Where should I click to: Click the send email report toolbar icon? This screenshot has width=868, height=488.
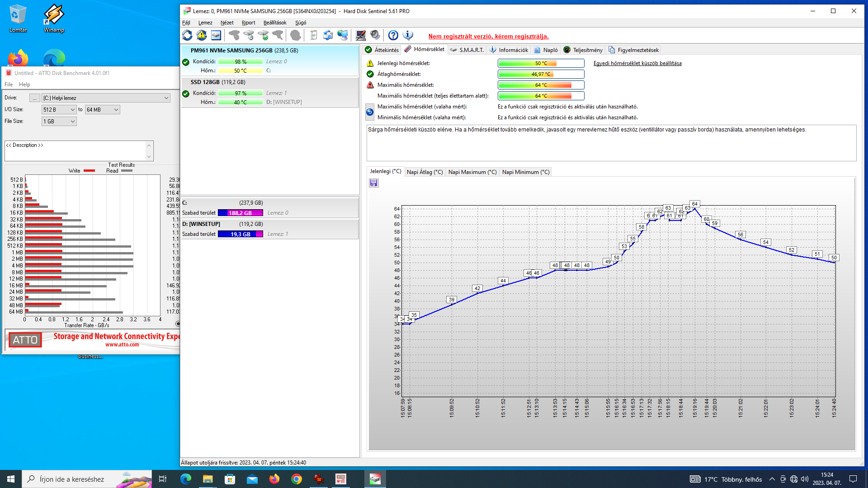point(328,35)
